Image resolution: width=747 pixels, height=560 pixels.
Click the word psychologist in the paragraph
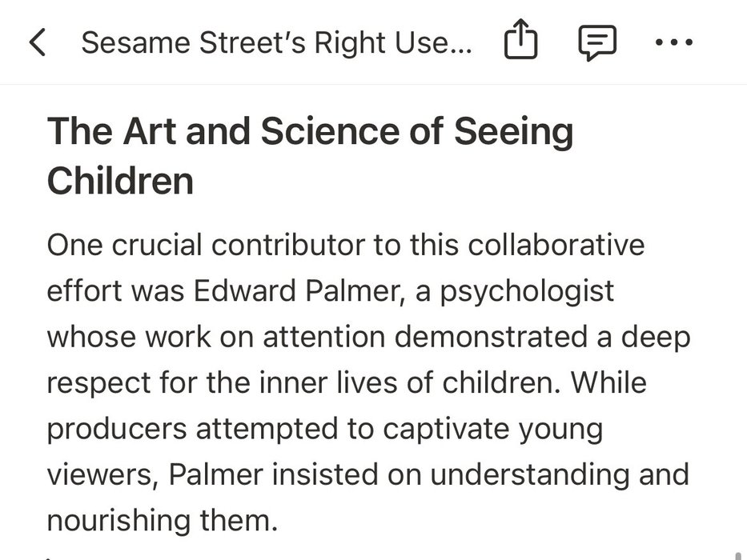(527, 291)
